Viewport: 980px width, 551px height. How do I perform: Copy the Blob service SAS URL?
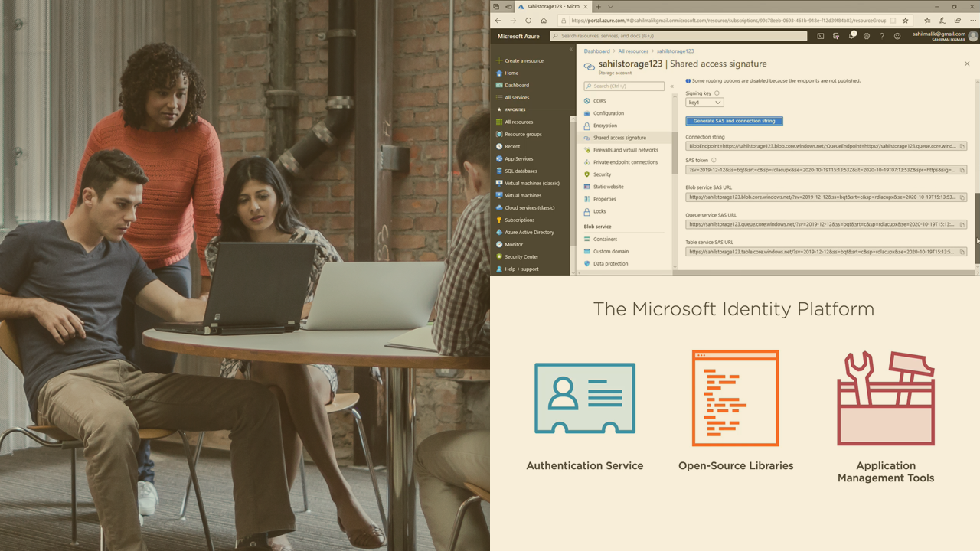963,196
